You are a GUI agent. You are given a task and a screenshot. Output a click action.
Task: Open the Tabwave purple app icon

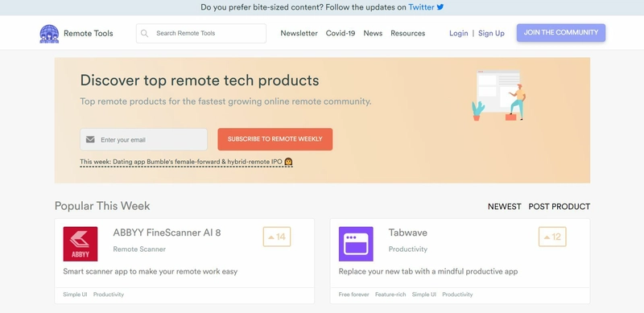(x=356, y=244)
